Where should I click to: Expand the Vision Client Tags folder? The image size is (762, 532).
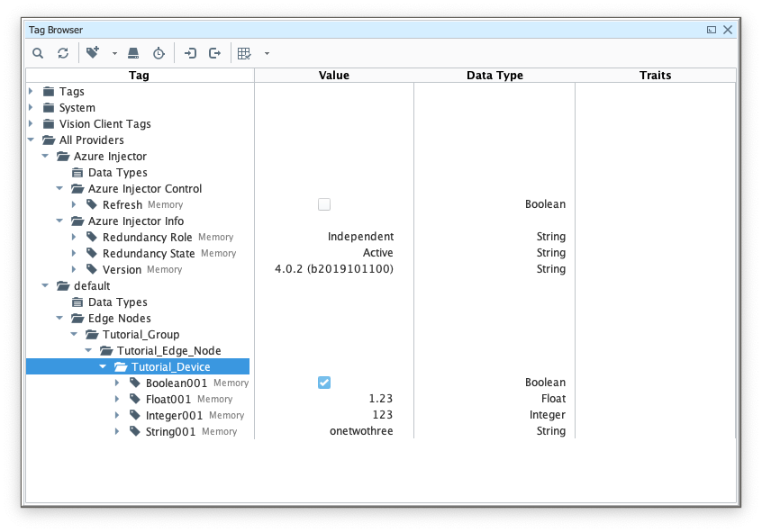(x=32, y=123)
